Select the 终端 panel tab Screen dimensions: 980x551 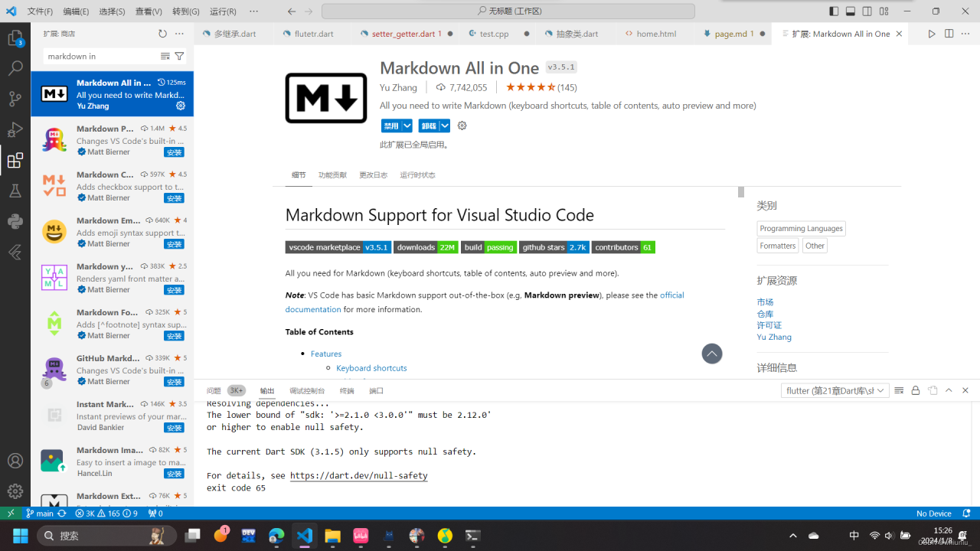tap(347, 390)
